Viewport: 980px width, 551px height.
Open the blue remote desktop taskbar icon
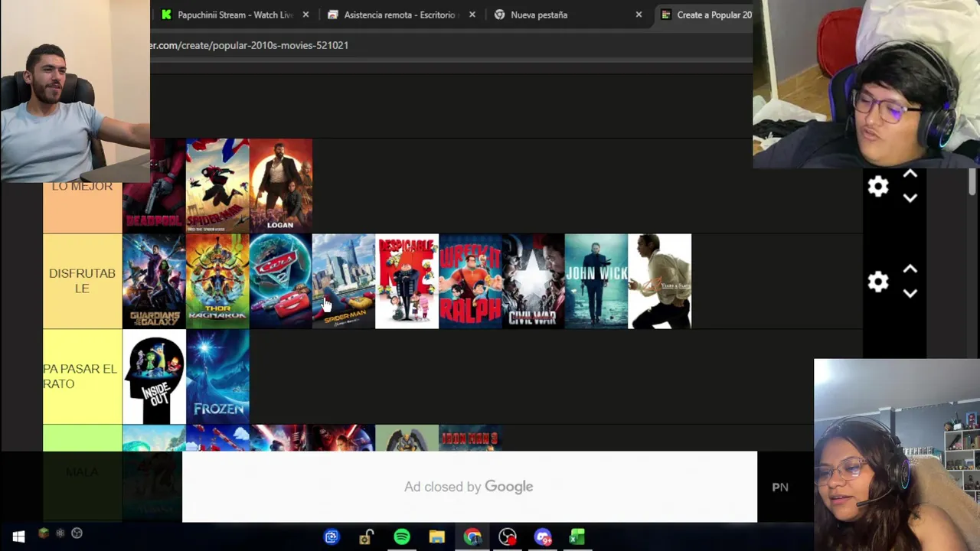coord(332,537)
